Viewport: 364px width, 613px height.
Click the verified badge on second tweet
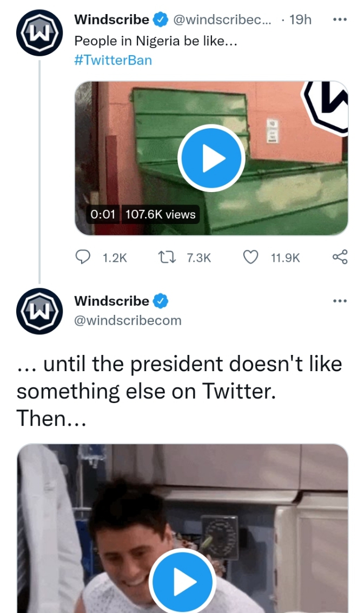pos(161,301)
